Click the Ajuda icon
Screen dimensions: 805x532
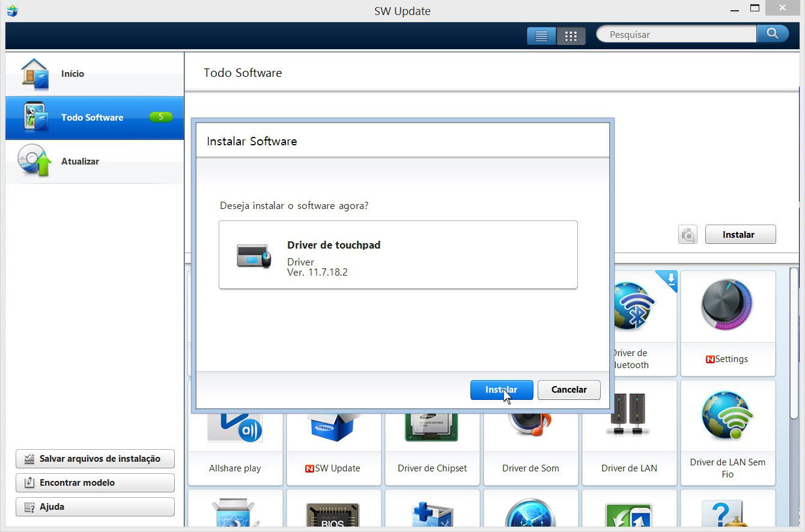click(x=29, y=507)
